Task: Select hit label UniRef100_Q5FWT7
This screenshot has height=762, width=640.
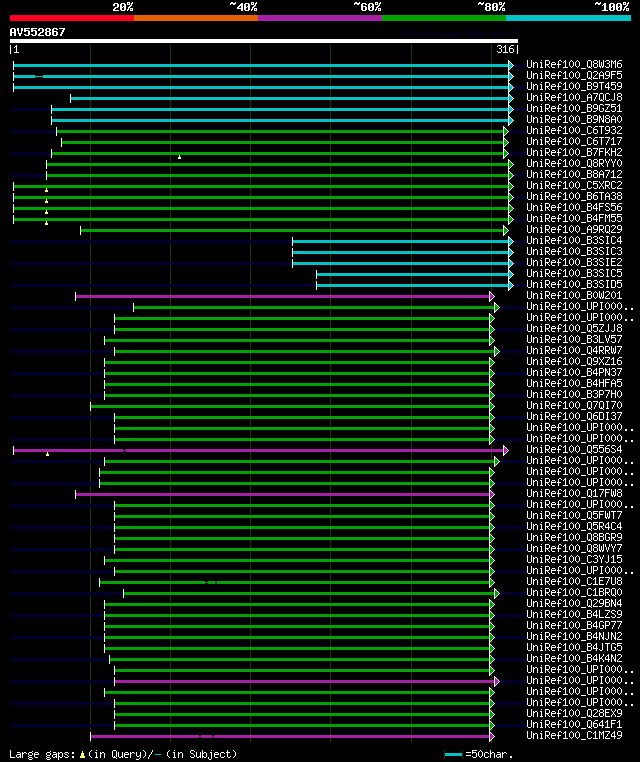Action: click(574, 515)
